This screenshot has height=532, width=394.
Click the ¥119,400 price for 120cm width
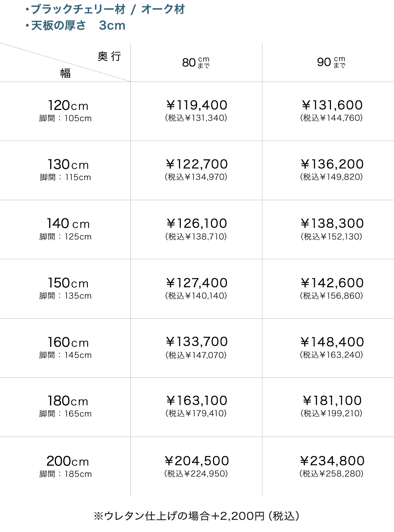(196, 106)
